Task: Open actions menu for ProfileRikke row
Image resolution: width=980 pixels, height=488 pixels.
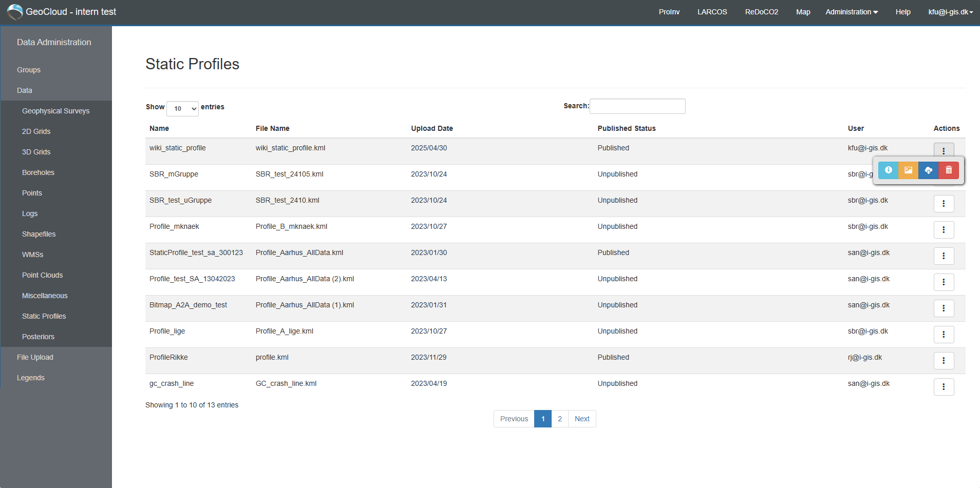Action: click(944, 361)
